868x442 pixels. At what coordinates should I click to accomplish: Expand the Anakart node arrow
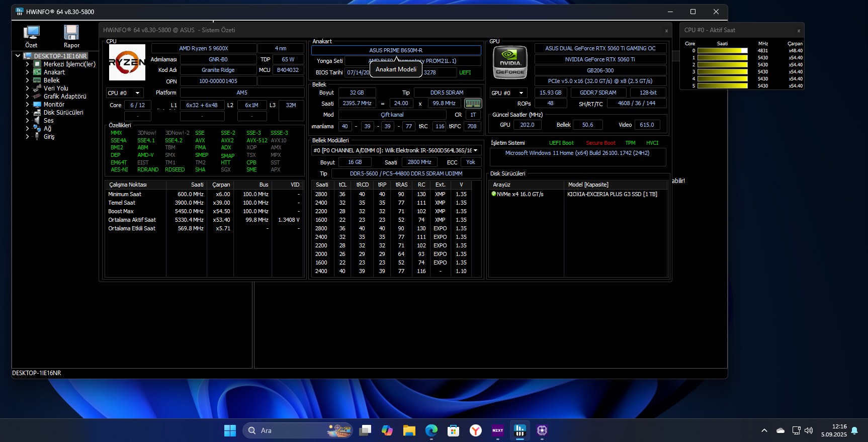tap(27, 72)
